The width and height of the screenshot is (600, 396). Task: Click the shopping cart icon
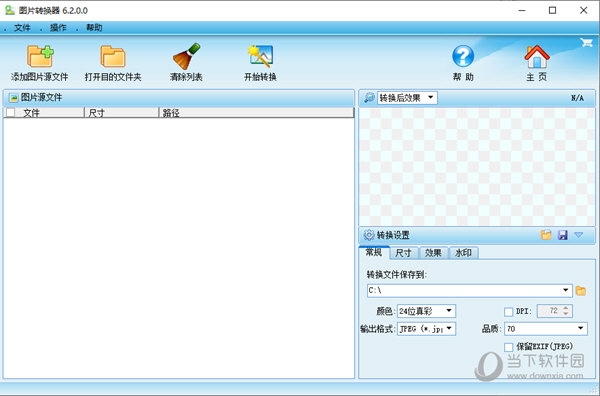click(586, 42)
